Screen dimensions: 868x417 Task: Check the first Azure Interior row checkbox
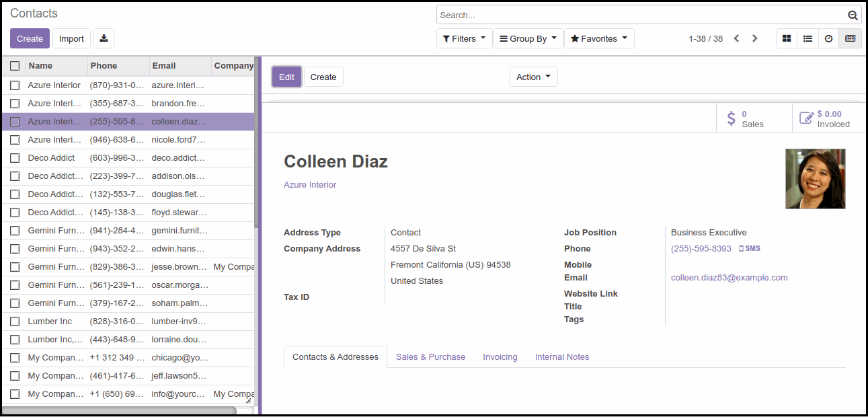click(x=15, y=85)
